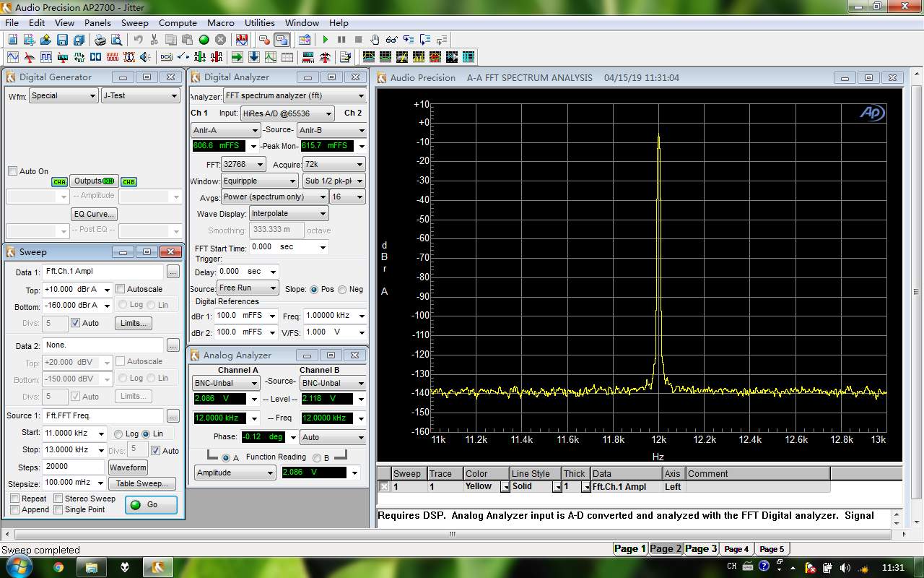924x578 pixels.
Task: Expand the Analyzer type dropdown
Action: (x=361, y=95)
